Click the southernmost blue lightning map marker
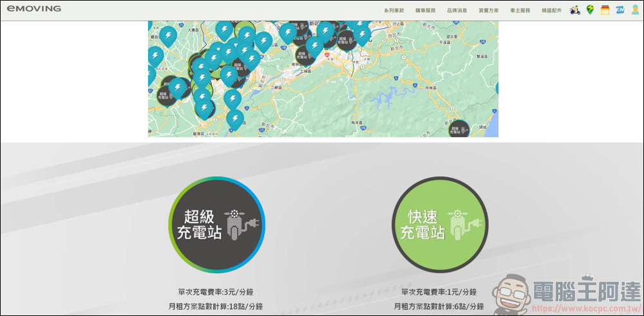644x316 pixels. pyautogui.click(x=235, y=120)
